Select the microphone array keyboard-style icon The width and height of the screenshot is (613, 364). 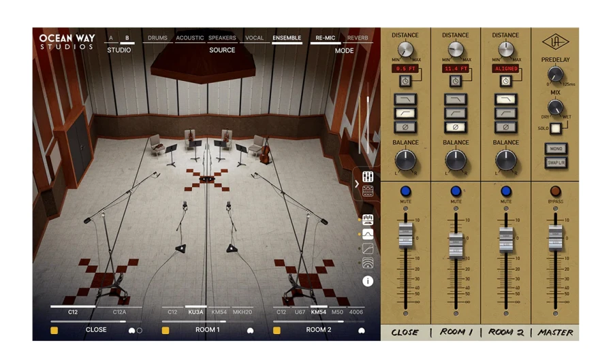point(368,220)
